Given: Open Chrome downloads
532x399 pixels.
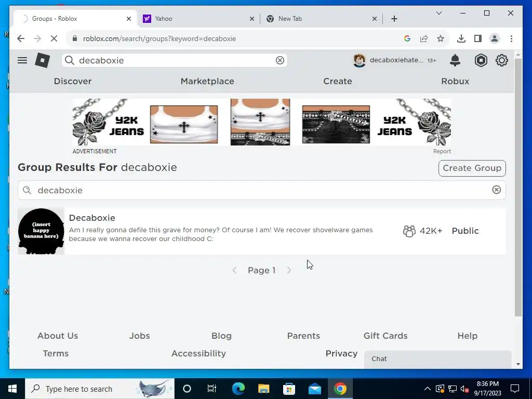Looking at the screenshot, I should coord(461,38).
